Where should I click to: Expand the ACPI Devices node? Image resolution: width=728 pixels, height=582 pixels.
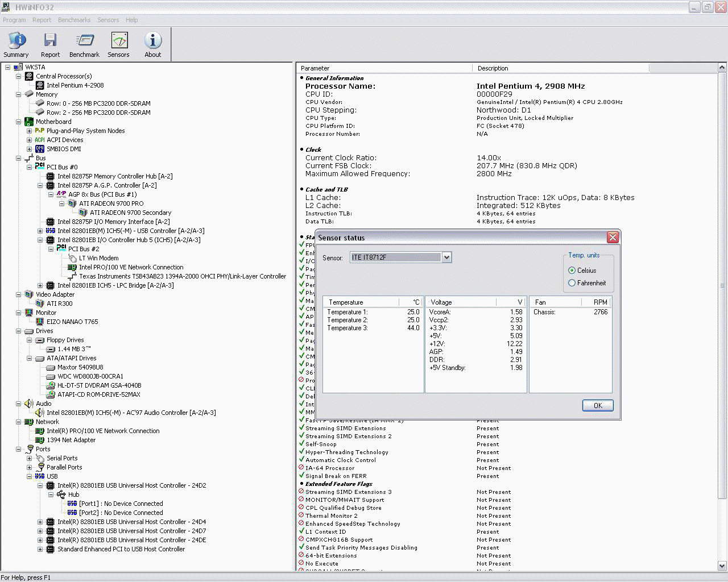tap(29, 140)
